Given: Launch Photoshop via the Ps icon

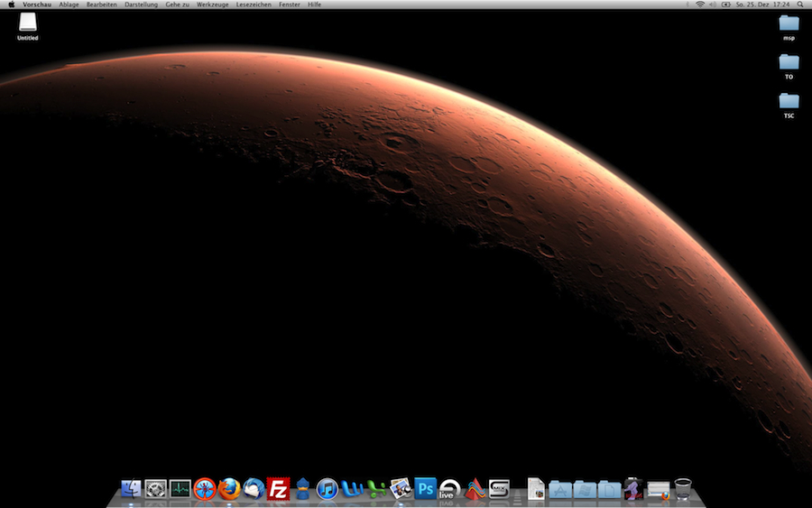Looking at the screenshot, I should point(425,488).
